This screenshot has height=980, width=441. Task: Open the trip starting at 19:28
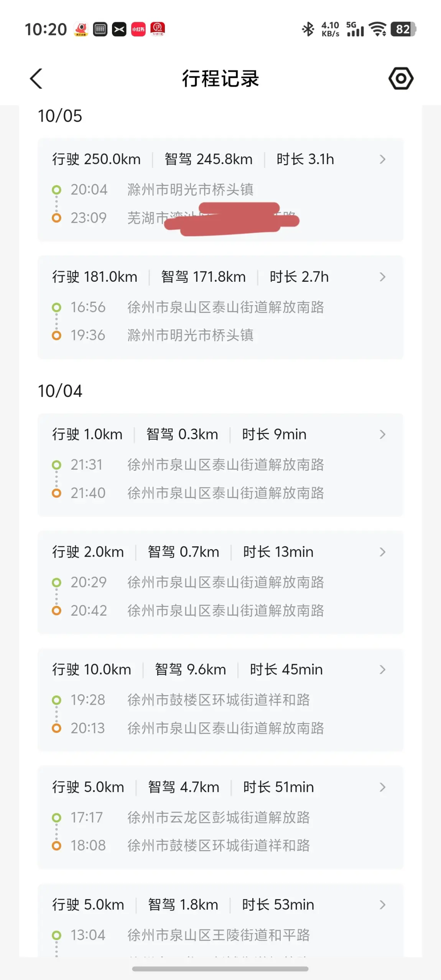[x=220, y=700]
